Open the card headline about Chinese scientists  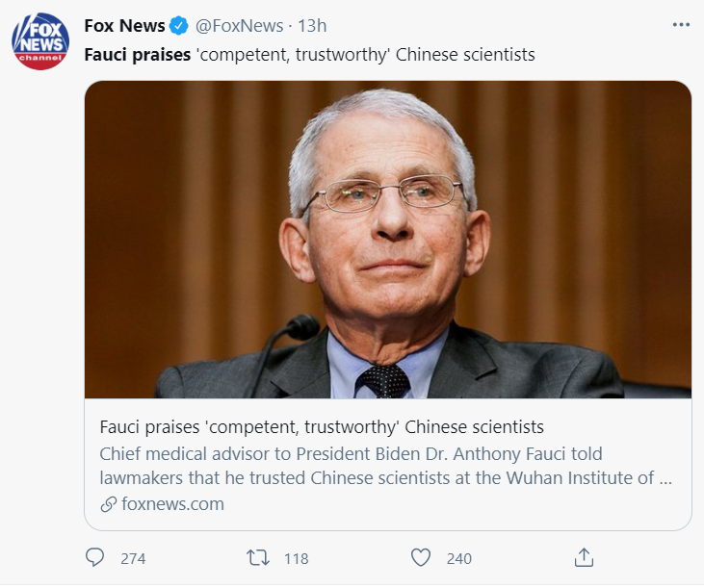point(322,427)
